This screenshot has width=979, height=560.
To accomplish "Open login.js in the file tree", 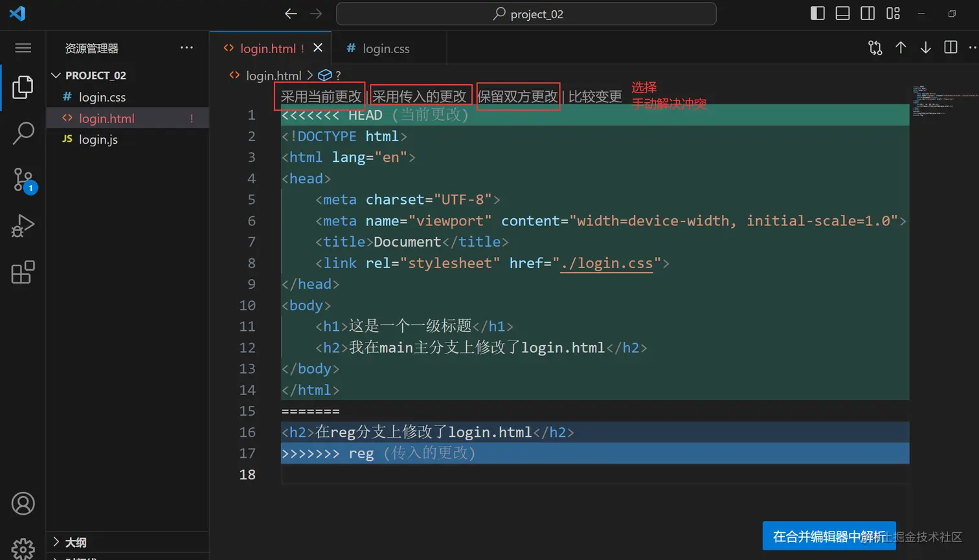I will 128,139.
